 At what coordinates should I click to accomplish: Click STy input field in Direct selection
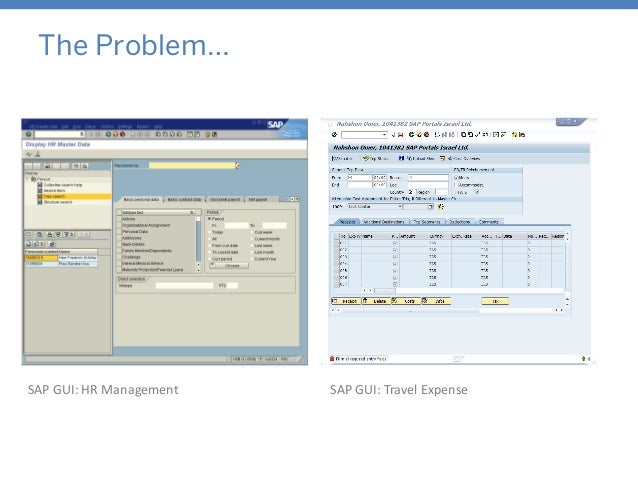(x=232, y=286)
